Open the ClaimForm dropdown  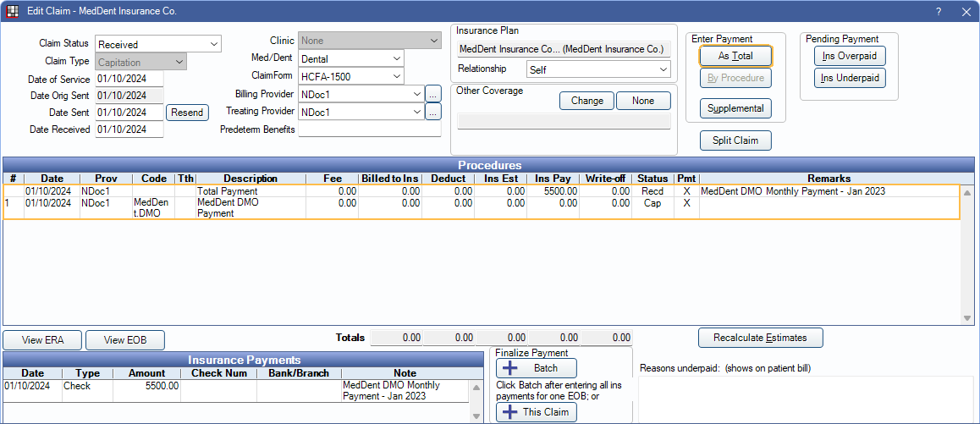pos(351,76)
